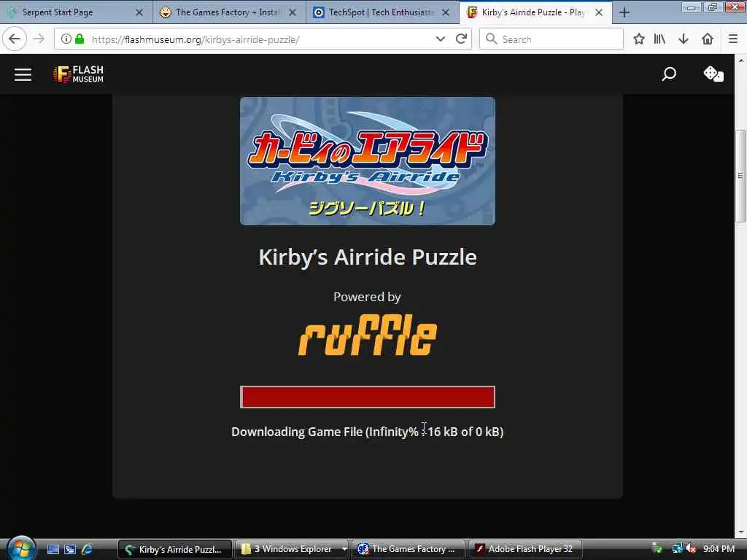The width and height of the screenshot is (747, 560).
Task: Launch Internet Explorer from quick launch
Action: coord(88,549)
